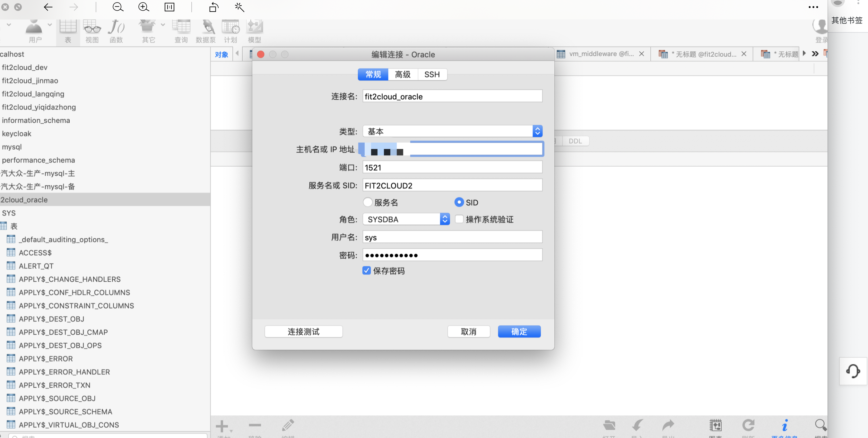Select APPLY$_ERROR table in sidebar
868x438 pixels.
tap(46, 358)
